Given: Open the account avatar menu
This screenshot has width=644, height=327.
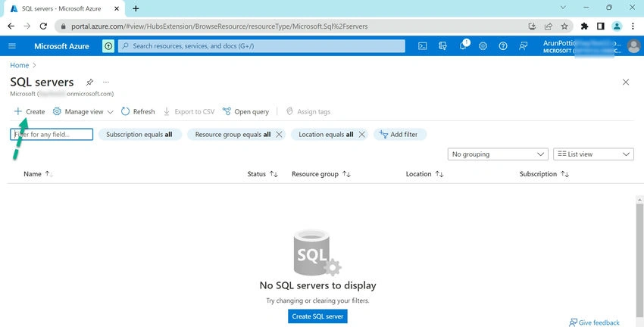Looking at the screenshot, I should click(633, 46).
